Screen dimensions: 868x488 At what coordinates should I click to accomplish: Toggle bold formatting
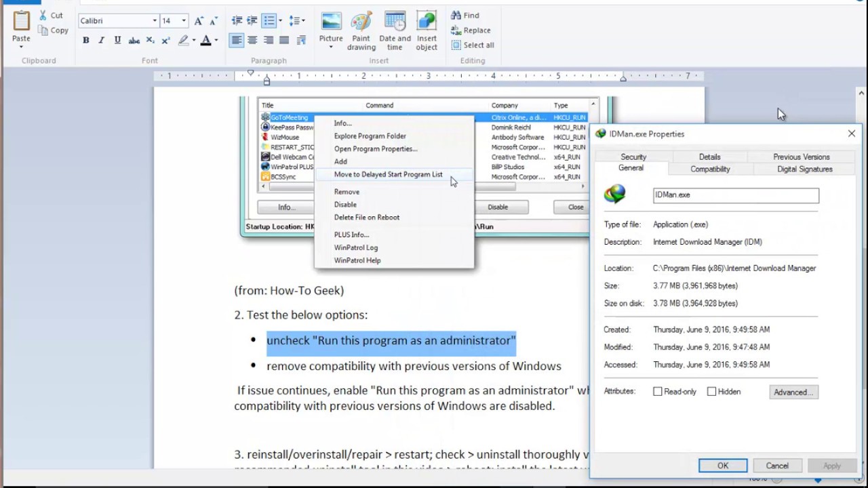point(85,41)
